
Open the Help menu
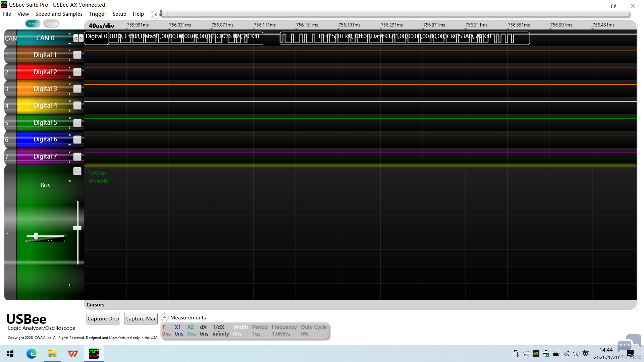(138, 14)
